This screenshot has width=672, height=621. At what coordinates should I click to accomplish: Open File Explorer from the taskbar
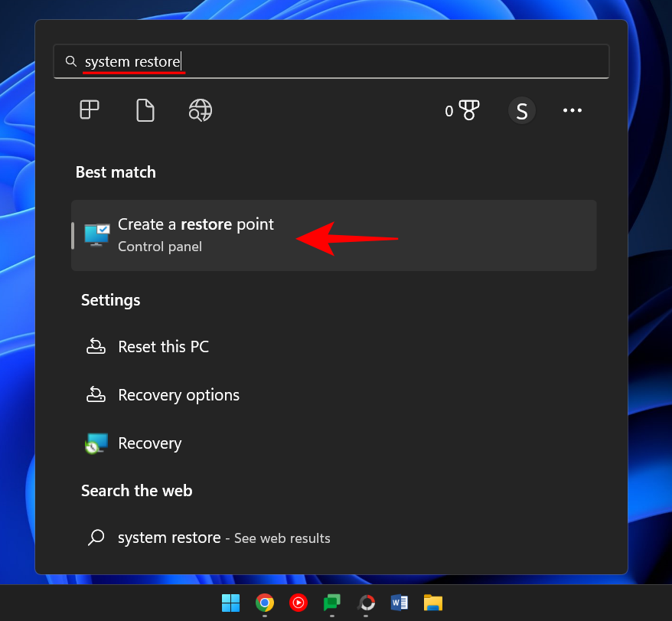432,603
